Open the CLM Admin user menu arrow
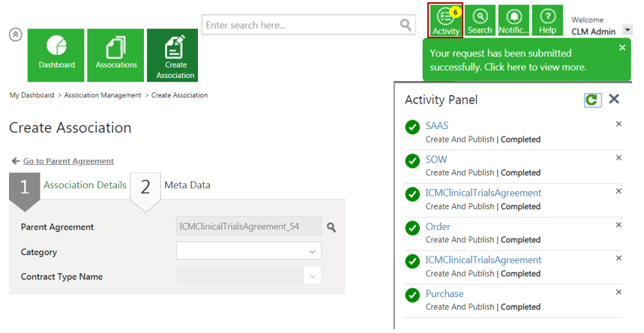This screenshot has width=644, height=333. point(628,30)
